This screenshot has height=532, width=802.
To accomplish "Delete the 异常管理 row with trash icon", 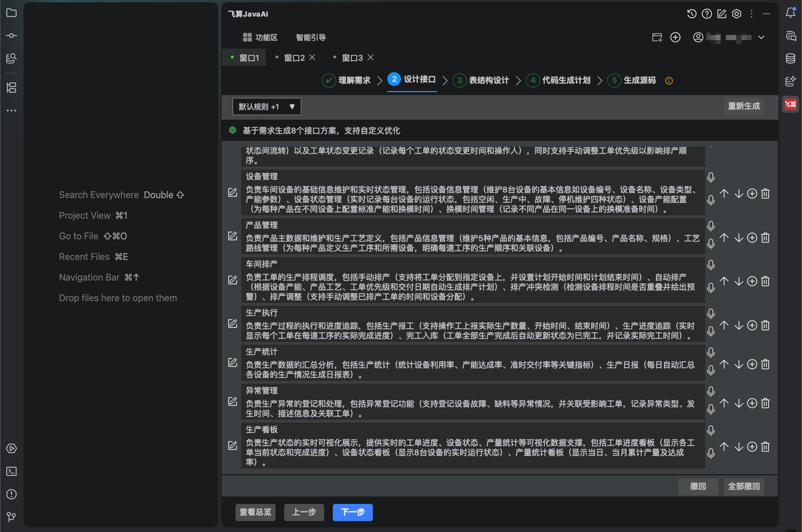I will (x=765, y=403).
